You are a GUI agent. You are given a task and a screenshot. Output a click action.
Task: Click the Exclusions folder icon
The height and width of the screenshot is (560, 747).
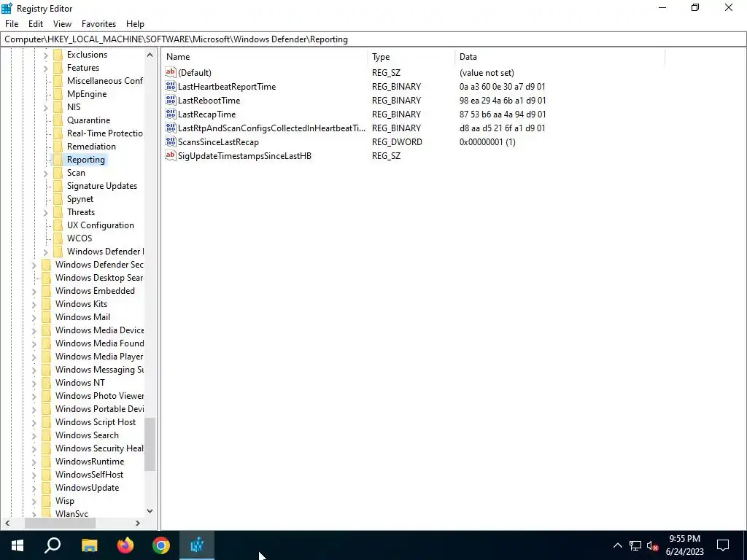(x=58, y=55)
